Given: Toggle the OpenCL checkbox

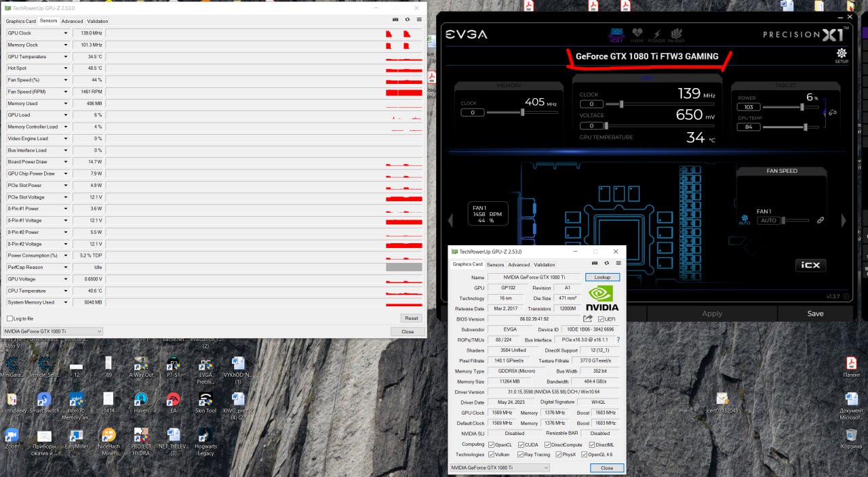Looking at the screenshot, I should (492, 444).
